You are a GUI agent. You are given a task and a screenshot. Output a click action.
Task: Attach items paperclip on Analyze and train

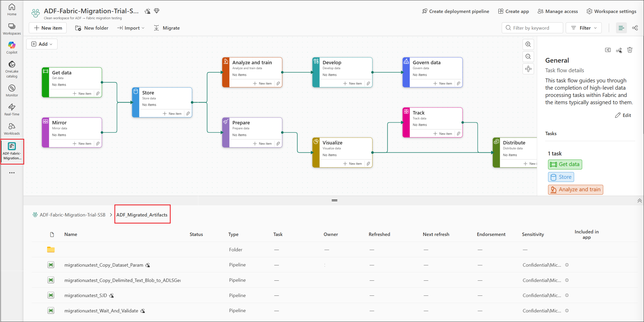click(278, 83)
